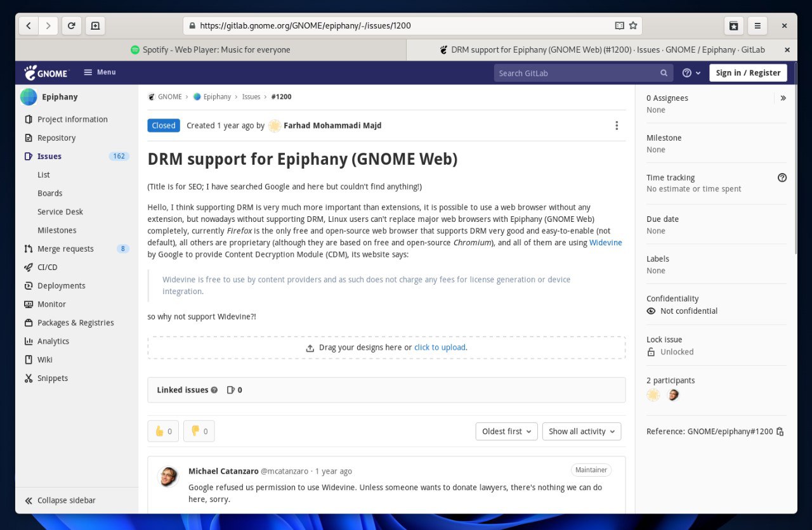Click the Epiphany project name in sidebar
This screenshot has width=812, height=530.
60,97
